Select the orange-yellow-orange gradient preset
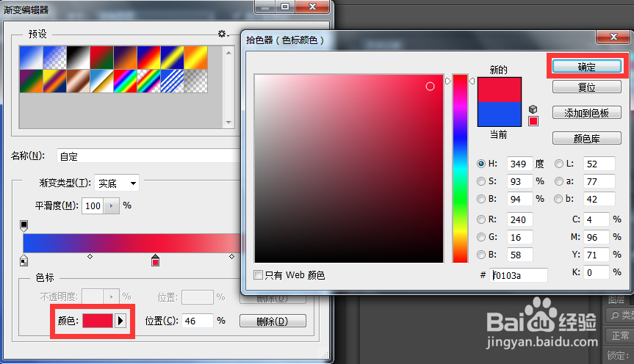The image size is (634, 364). (x=195, y=57)
